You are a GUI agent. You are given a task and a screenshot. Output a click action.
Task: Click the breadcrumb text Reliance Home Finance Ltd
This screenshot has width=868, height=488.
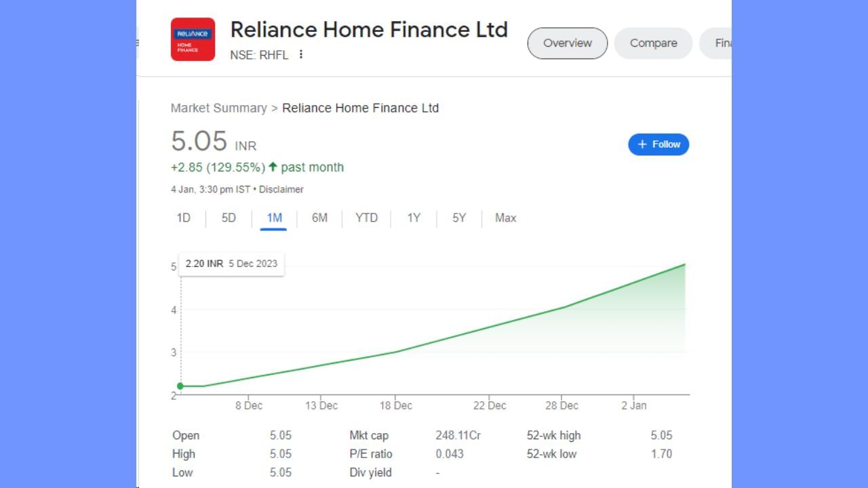[360, 108]
